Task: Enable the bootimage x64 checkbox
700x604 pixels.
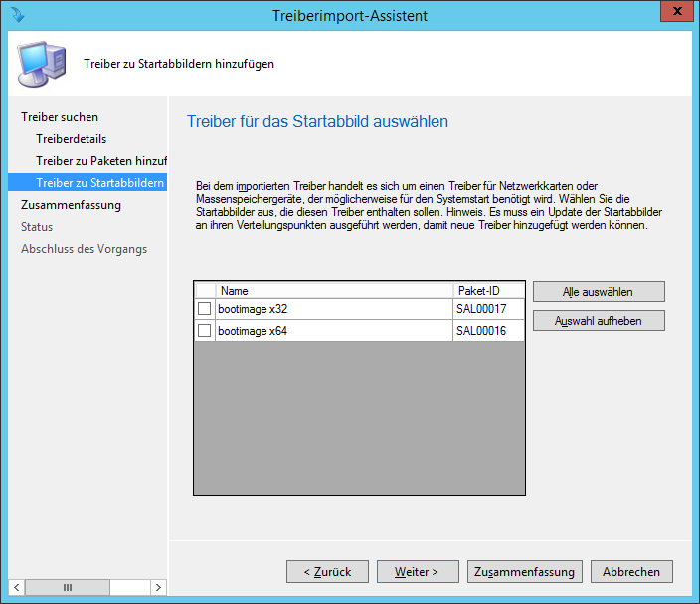Action: [205, 331]
